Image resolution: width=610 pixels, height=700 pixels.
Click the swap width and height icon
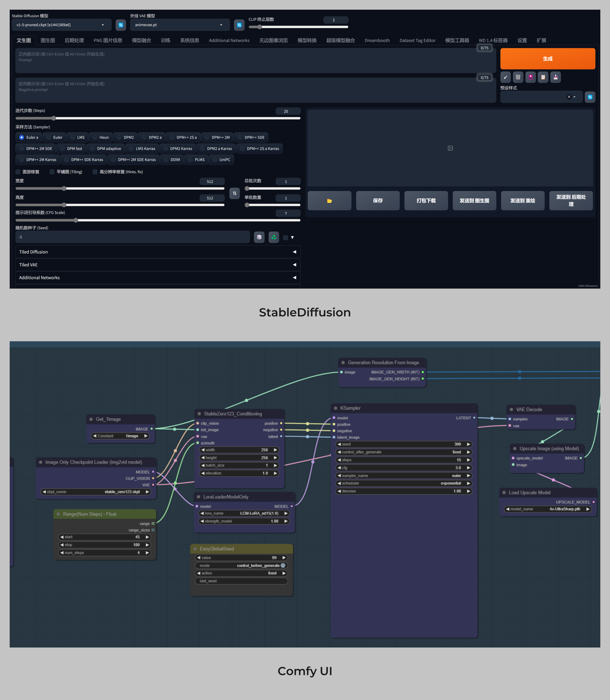pyautogui.click(x=234, y=193)
